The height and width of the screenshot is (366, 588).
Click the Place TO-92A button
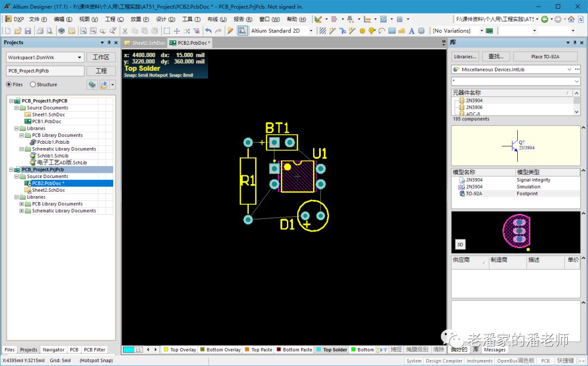[x=545, y=56]
